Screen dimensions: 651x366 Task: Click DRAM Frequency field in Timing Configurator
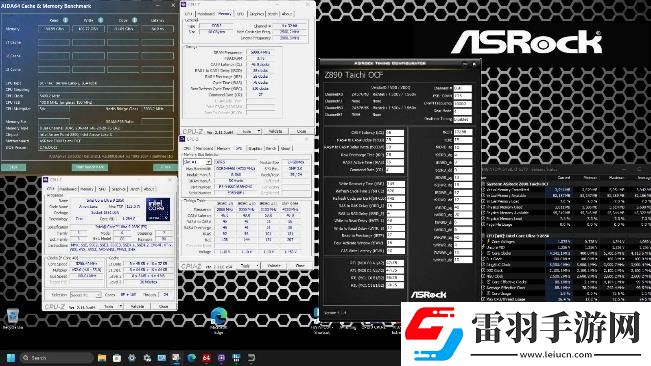point(462,103)
